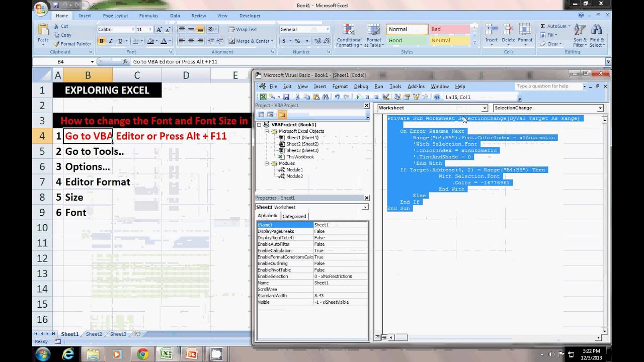Toggle Middle Align in ribbon
644x362 pixels.
[191, 30]
